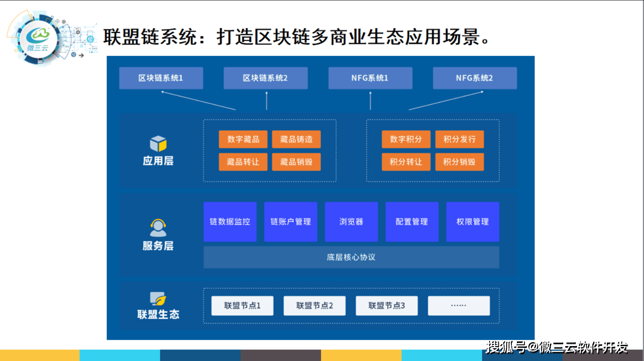Select the 联盟节点2 node box
This screenshot has height=361, width=644.
point(314,305)
